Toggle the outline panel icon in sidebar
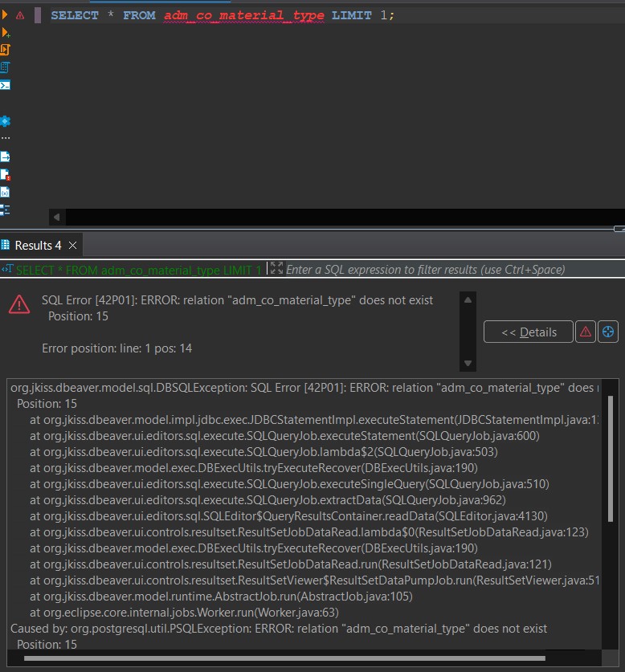The image size is (625, 672). click(5, 210)
